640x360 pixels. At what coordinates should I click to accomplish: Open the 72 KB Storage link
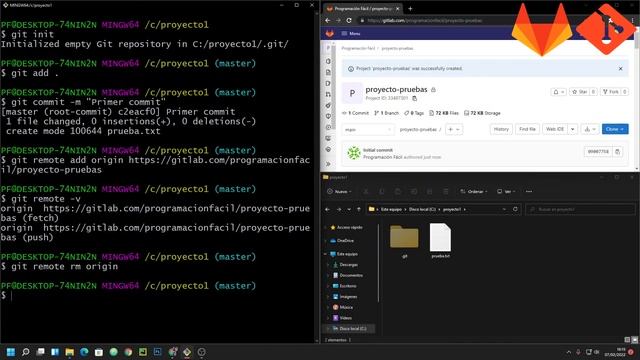482,113
